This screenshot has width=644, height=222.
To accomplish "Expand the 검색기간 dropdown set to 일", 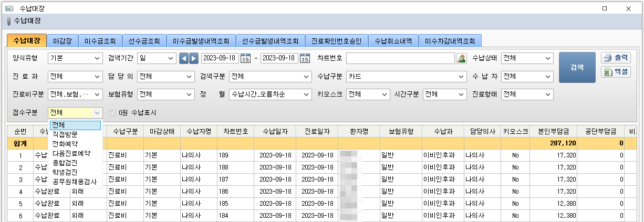I will (x=171, y=58).
